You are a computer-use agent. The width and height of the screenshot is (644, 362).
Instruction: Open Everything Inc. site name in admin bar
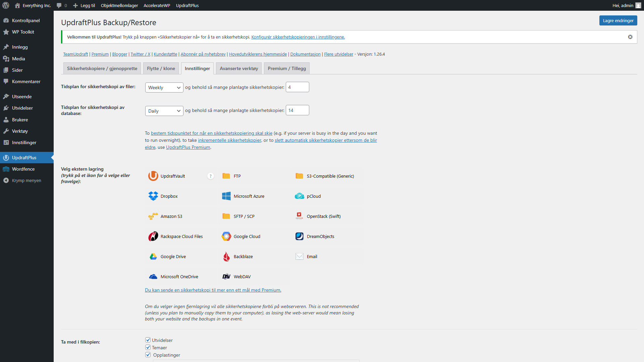coord(33,5)
